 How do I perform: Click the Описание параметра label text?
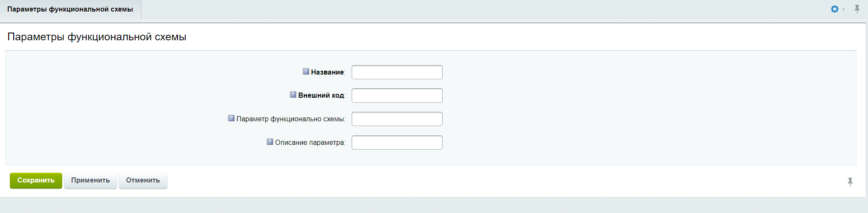pyautogui.click(x=310, y=143)
